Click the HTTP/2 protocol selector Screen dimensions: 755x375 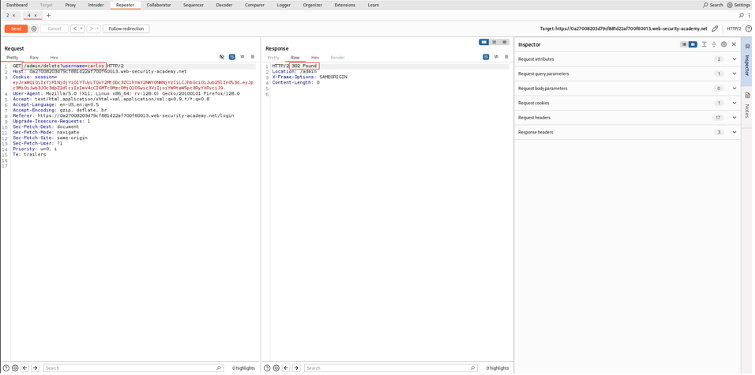tap(734, 29)
